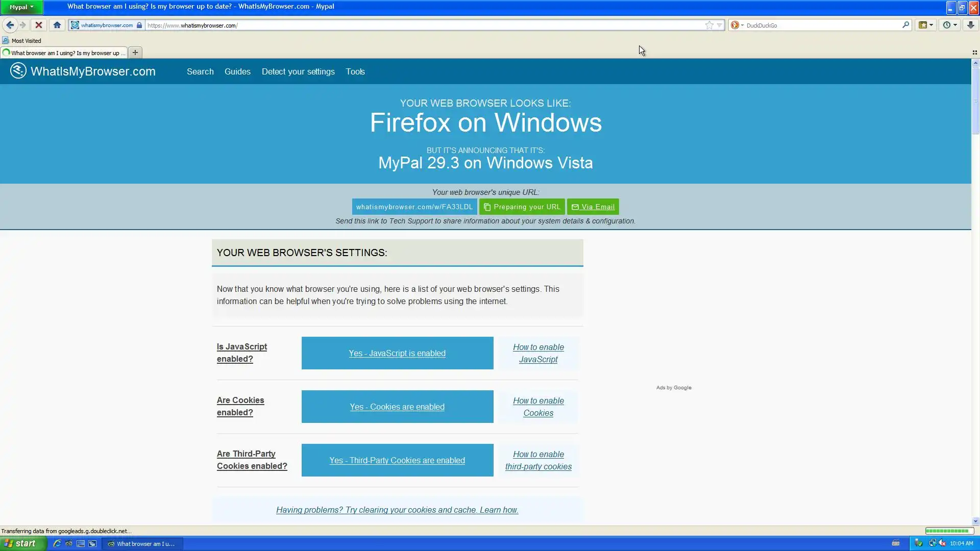Click into the URL address field
The image size is (980, 551).
coord(408,25)
